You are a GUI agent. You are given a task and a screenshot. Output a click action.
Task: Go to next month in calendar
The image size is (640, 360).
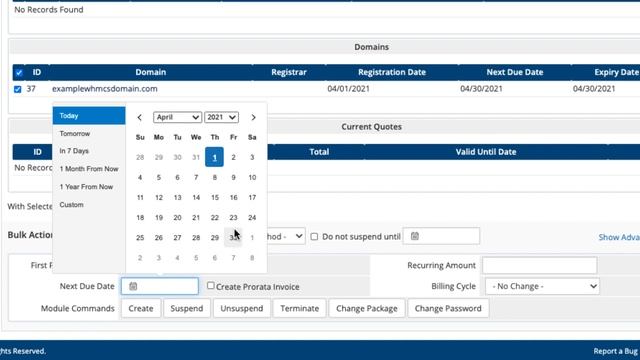pos(253,118)
